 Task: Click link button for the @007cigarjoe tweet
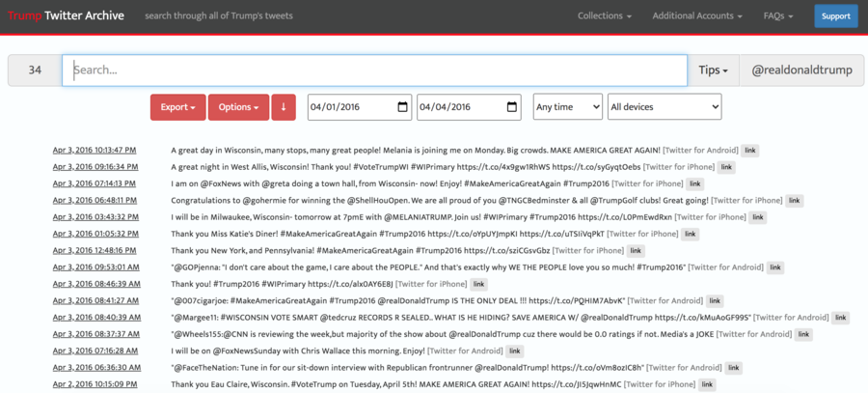point(715,301)
